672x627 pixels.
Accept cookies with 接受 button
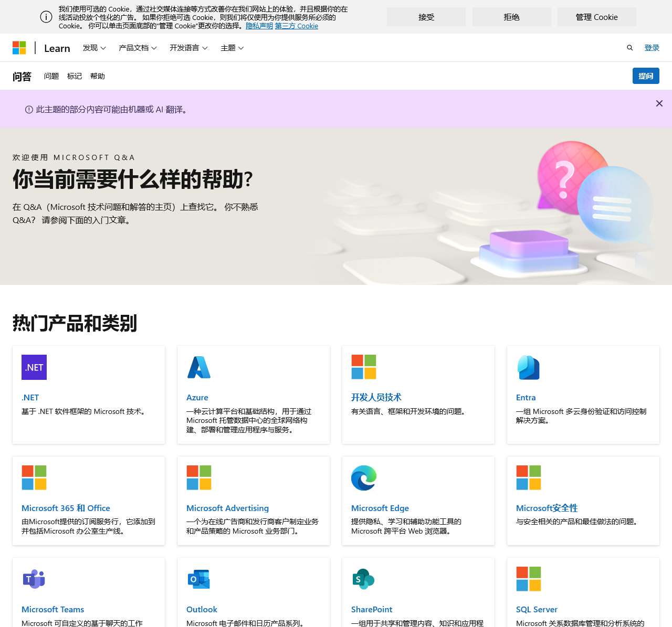[x=426, y=17]
